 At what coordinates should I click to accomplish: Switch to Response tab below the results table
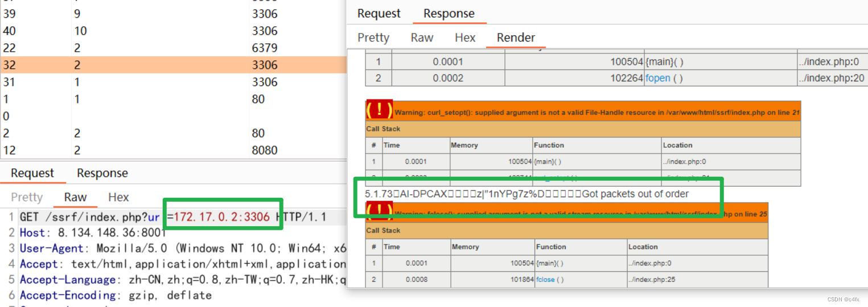102,173
